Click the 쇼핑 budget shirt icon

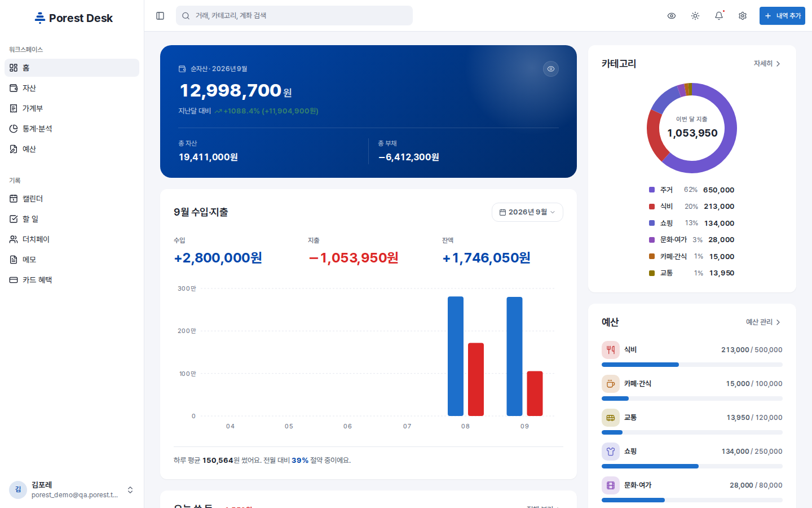click(611, 452)
